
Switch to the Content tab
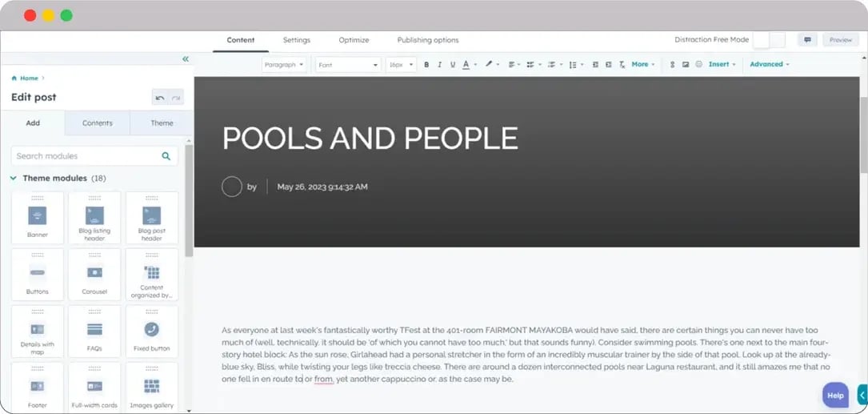(x=241, y=40)
